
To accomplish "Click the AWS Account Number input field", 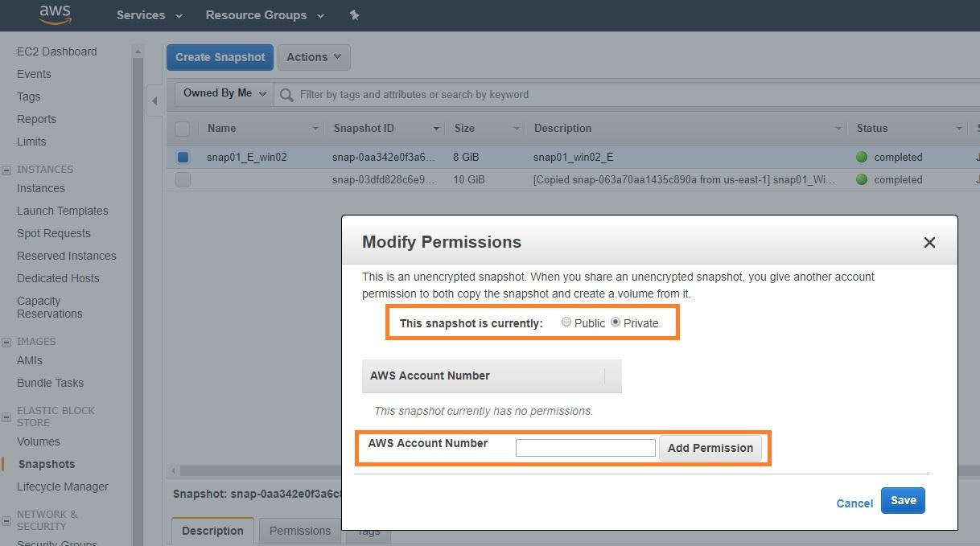I will pyautogui.click(x=585, y=448).
